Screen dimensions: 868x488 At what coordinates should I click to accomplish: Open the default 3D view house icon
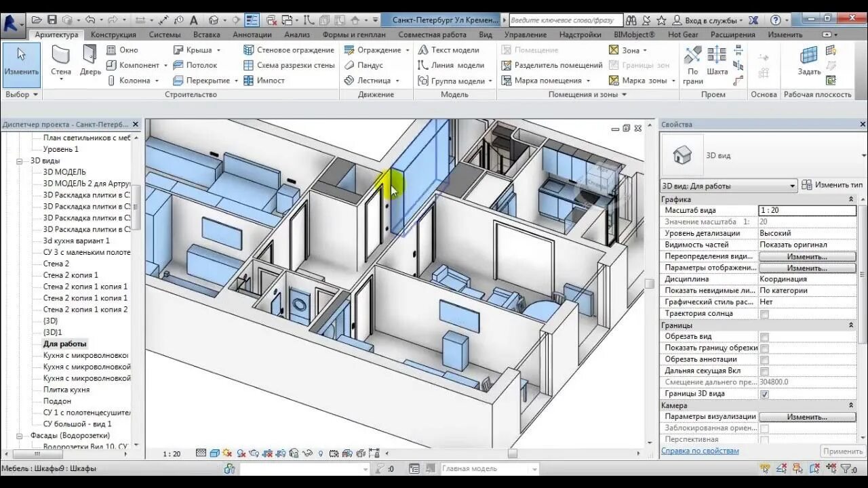point(214,20)
